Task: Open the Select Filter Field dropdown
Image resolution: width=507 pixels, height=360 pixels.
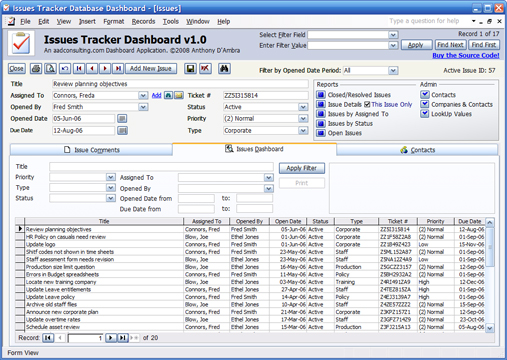Action: click(393, 35)
